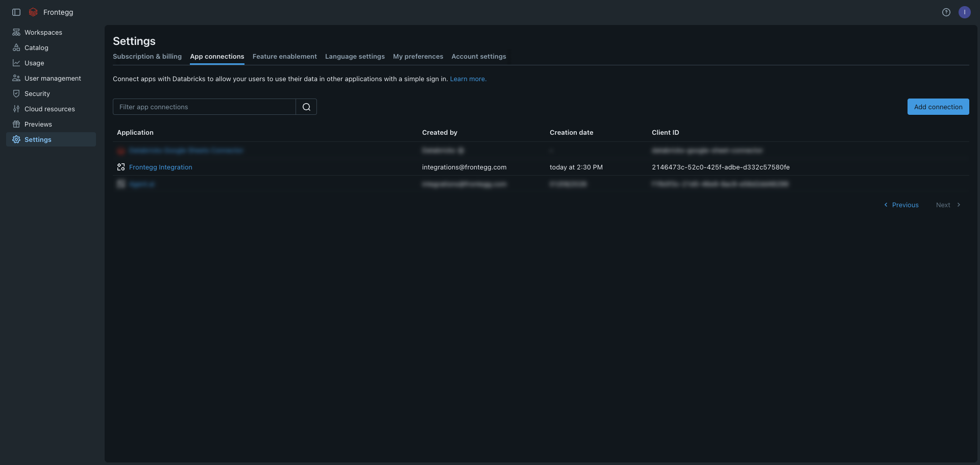Viewport: 980px width, 465px height.
Task: Click the Frontegg logo icon
Action: 33,12
